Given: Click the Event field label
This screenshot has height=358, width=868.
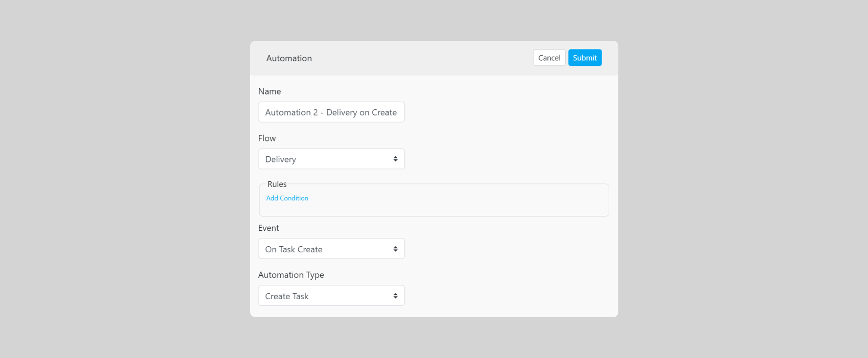Looking at the screenshot, I should pyautogui.click(x=269, y=228).
